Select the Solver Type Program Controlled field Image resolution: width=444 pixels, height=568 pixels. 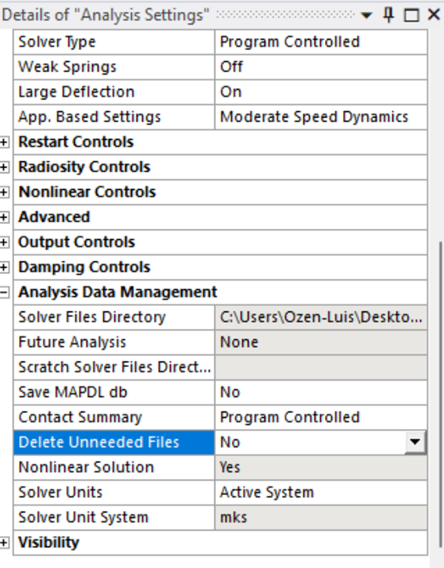(x=321, y=42)
